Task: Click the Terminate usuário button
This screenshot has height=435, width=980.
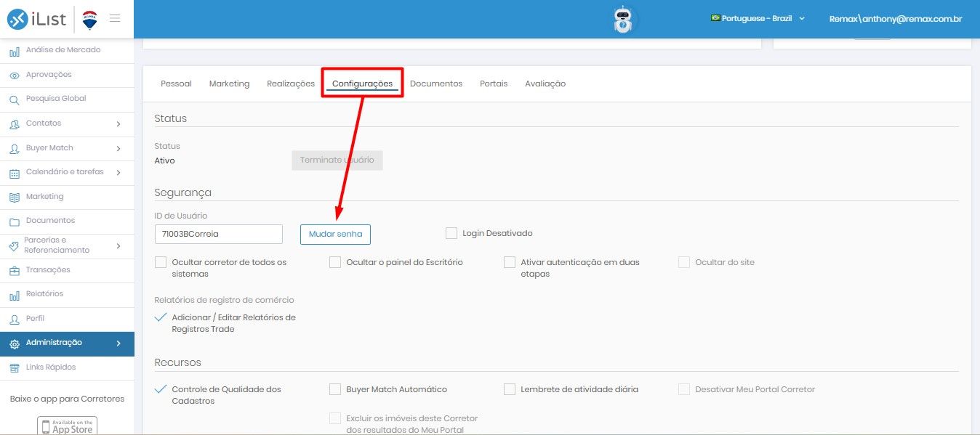Action: (x=337, y=160)
